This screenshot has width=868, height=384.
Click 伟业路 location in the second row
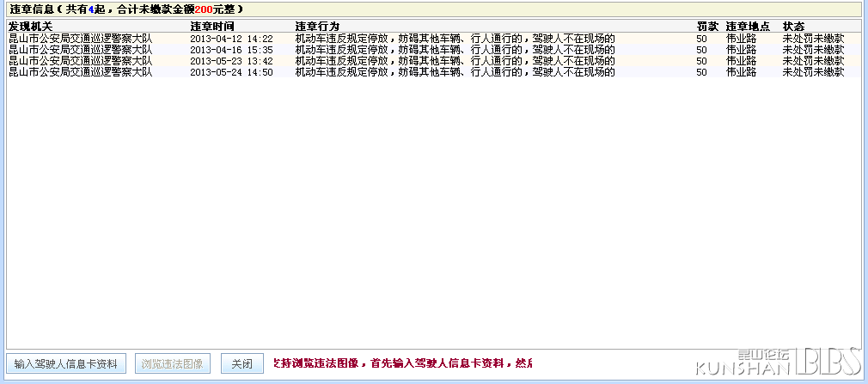coord(741,50)
